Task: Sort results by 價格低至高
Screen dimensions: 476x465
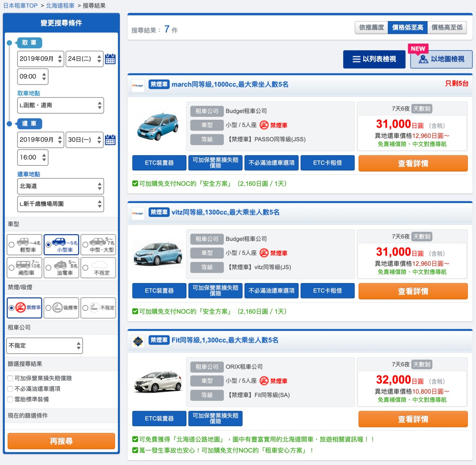Action: click(x=408, y=27)
